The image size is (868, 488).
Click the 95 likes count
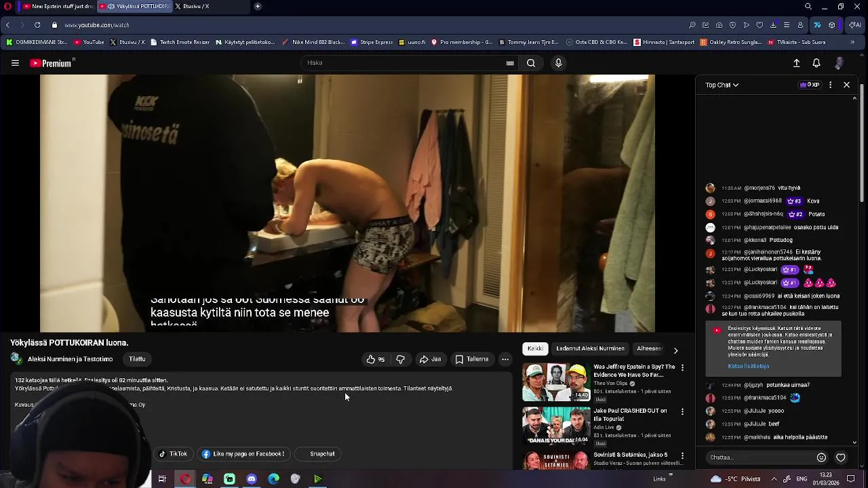pyautogui.click(x=381, y=360)
